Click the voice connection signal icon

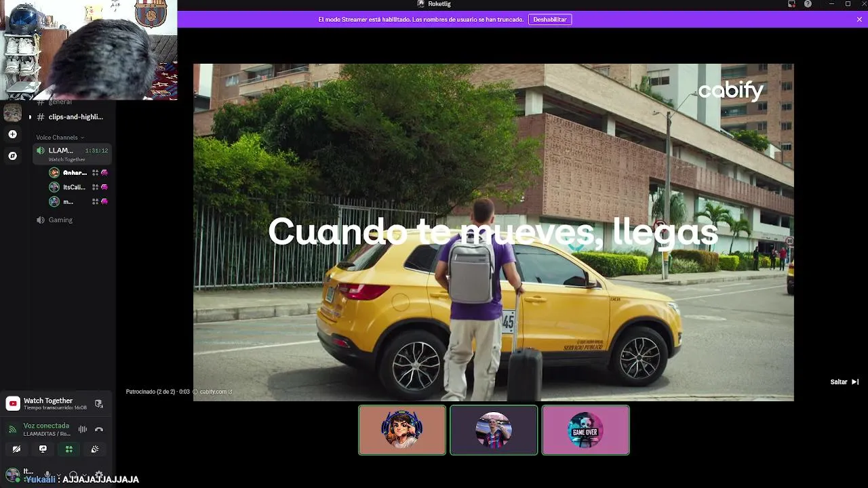(x=12, y=429)
